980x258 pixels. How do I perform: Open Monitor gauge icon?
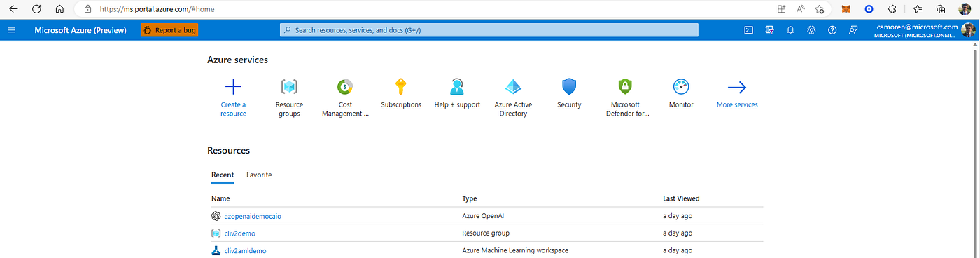681,87
